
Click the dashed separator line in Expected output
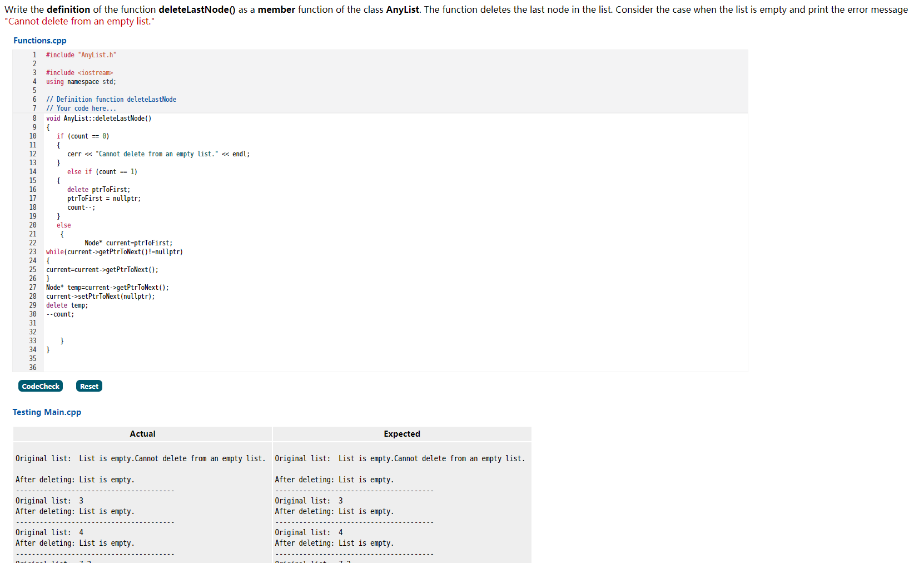click(354, 490)
